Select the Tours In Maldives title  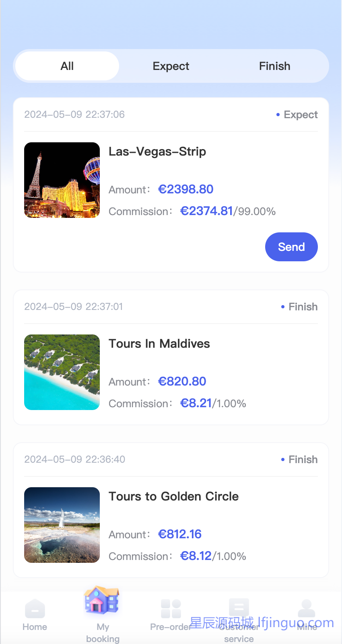pyautogui.click(x=159, y=344)
